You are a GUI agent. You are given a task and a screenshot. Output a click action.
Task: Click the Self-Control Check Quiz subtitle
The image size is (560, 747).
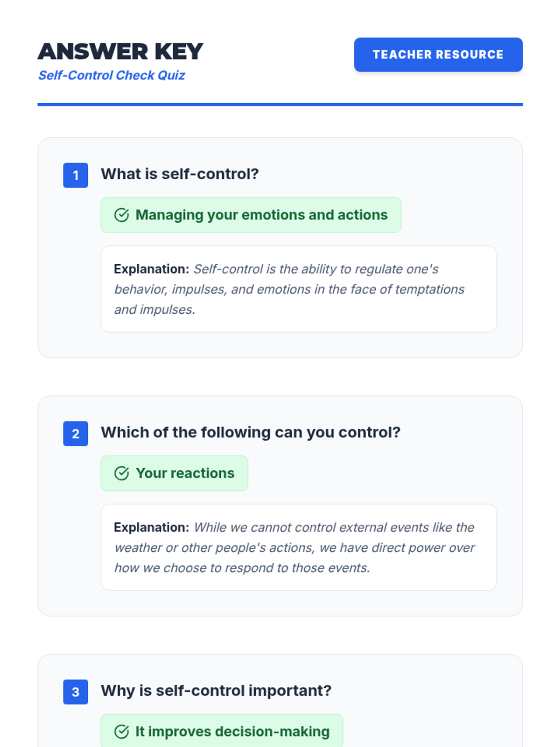click(112, 75)
